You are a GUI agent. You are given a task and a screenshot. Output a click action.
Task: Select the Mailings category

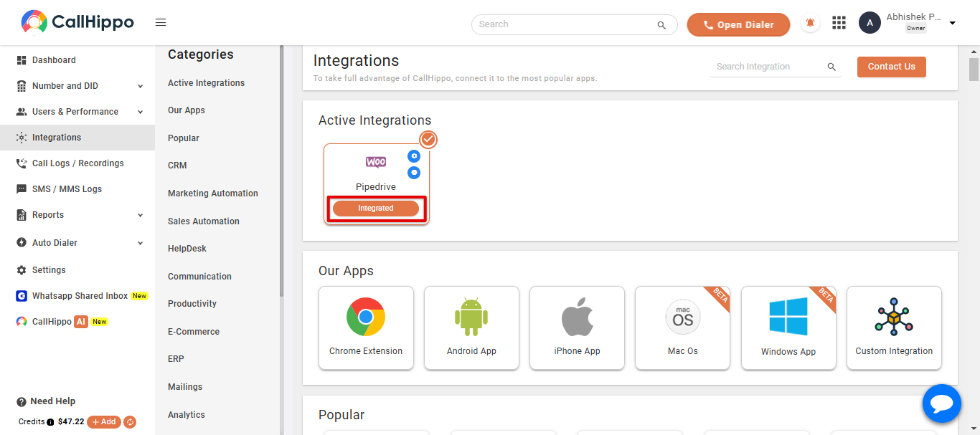(x=185, y=387)
